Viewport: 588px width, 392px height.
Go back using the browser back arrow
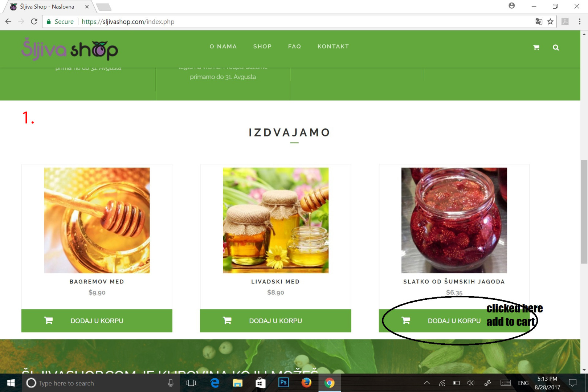point(8,21)
